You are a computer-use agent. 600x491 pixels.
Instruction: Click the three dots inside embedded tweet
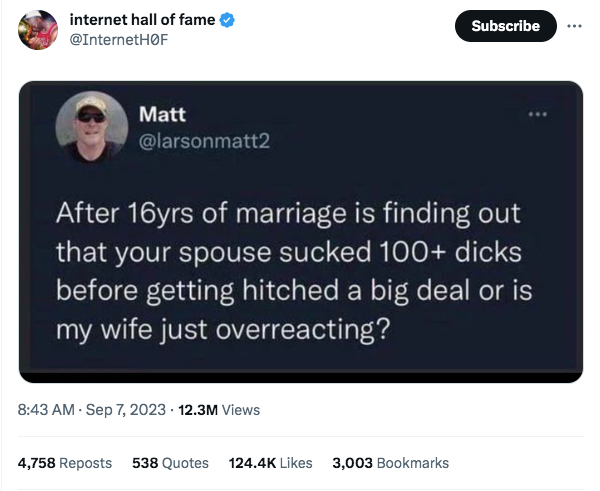pyautogui.click(x=541, y=115)
